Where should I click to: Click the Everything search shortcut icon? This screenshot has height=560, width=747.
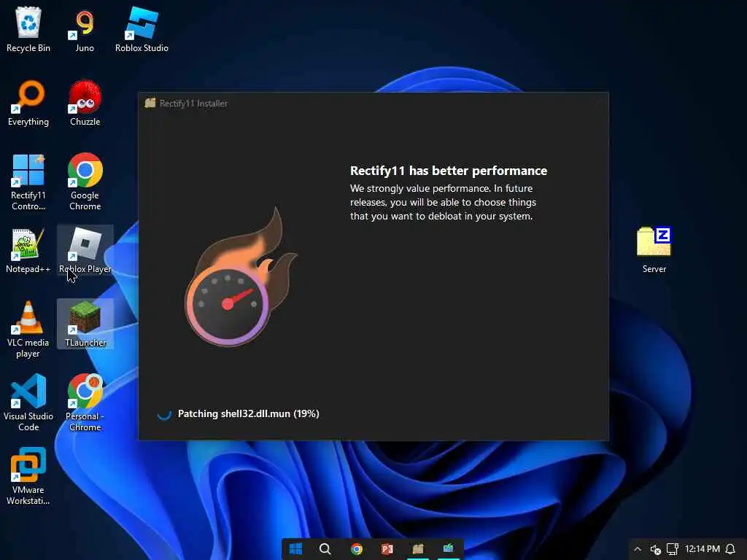(x=28, y=104)
